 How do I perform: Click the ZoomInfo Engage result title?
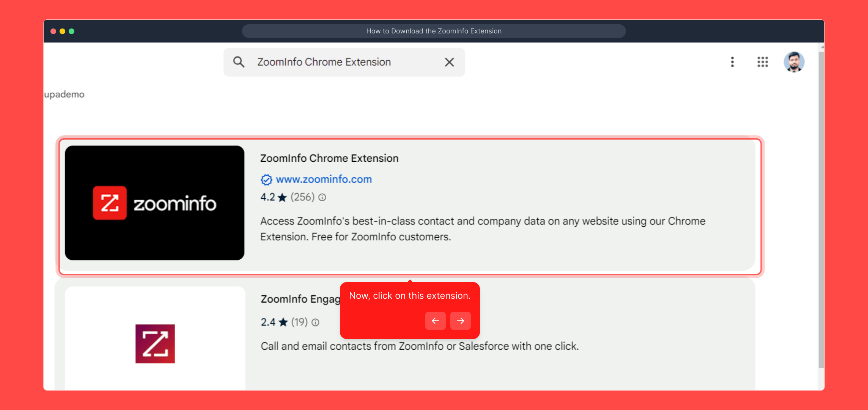[x=300, y=299]
